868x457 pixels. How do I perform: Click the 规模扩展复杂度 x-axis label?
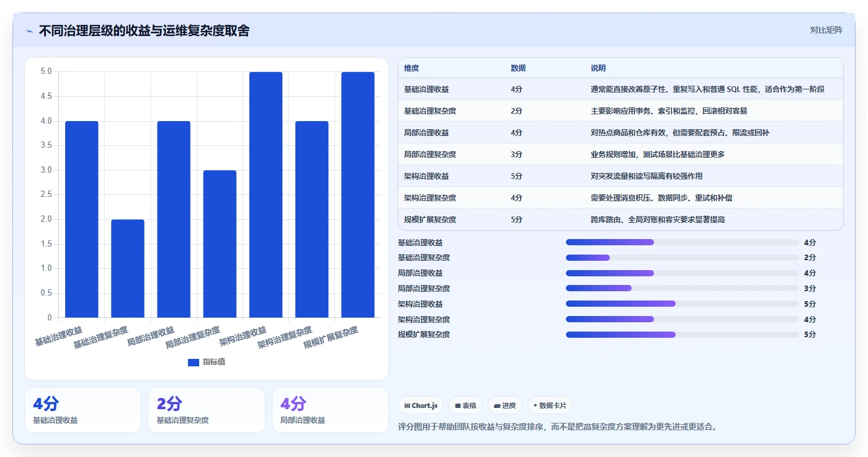click(x=331, y=338)
